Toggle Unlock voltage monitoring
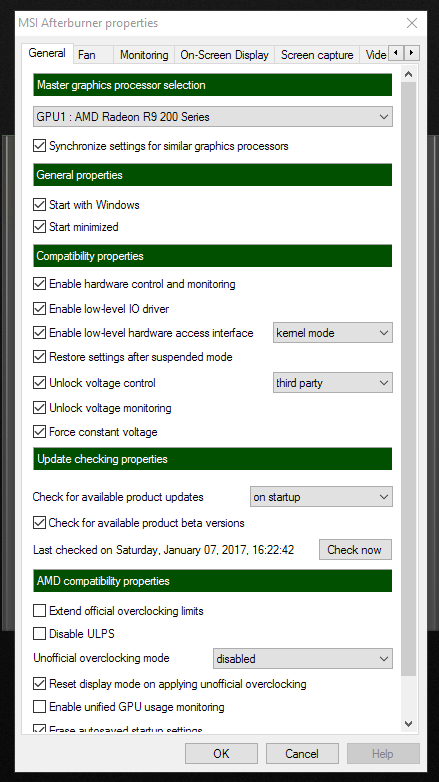This screenshot has width=439, height=782. pos(39,408)
